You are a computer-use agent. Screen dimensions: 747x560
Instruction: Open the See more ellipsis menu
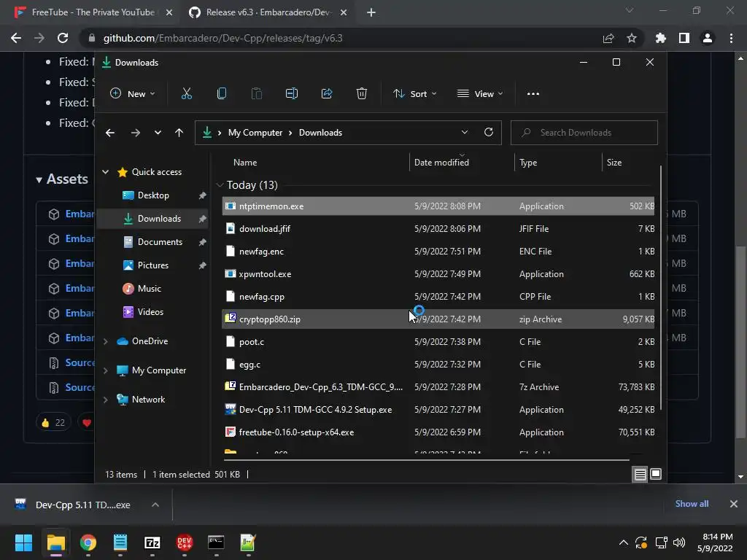[533, 94]
